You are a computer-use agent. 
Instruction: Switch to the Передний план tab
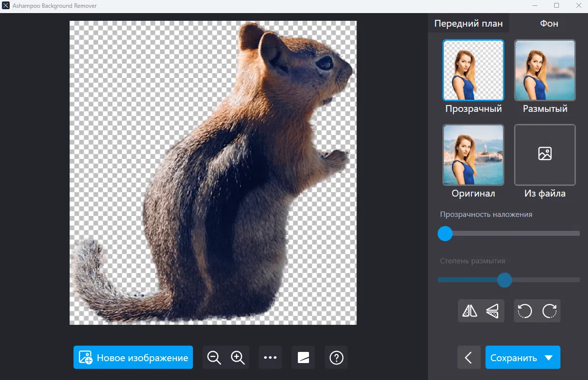pyautogui.click(x=468, y=23)
